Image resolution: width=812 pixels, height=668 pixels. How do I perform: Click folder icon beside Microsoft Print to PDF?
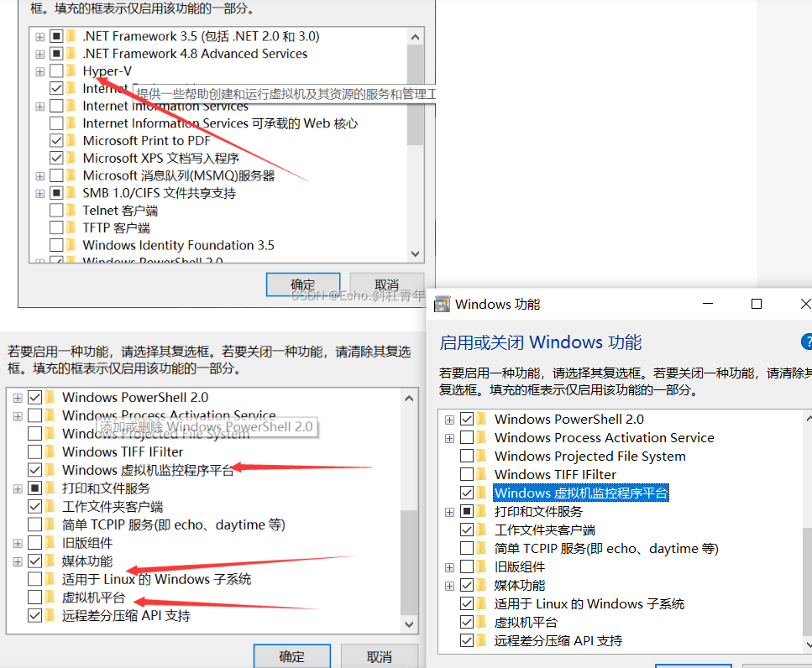[71, 141]
